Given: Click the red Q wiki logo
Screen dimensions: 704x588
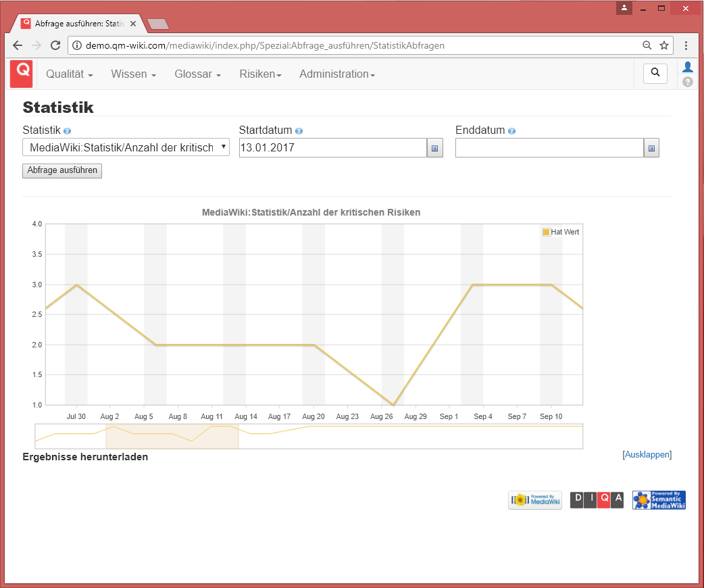Looking at the screenshot, I should pyautogui.click(x=22, y=74).
